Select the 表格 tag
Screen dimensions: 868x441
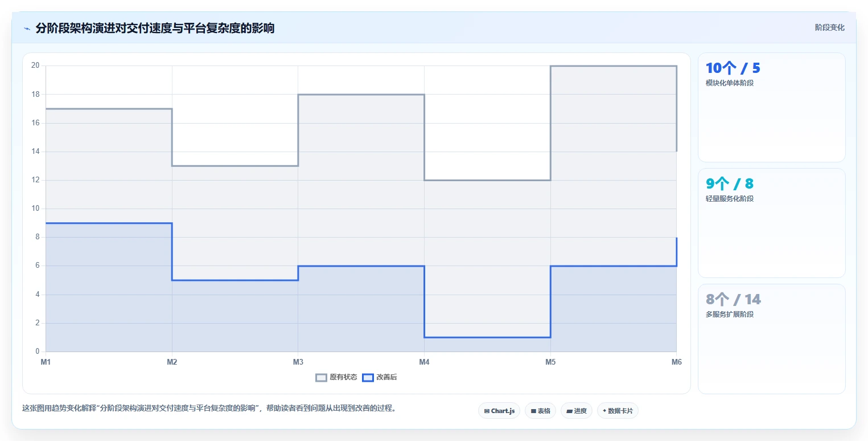[x=540, y=411]
